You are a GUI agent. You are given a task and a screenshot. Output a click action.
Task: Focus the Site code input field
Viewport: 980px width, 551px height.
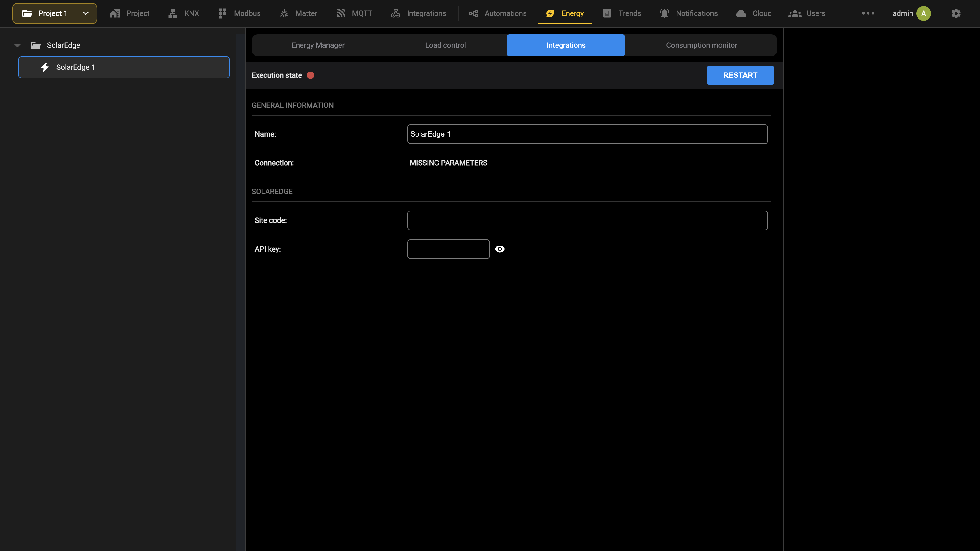[587, 220]
